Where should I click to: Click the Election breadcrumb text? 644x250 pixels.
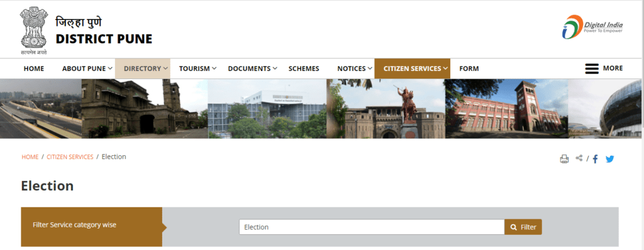click(114, 156)
